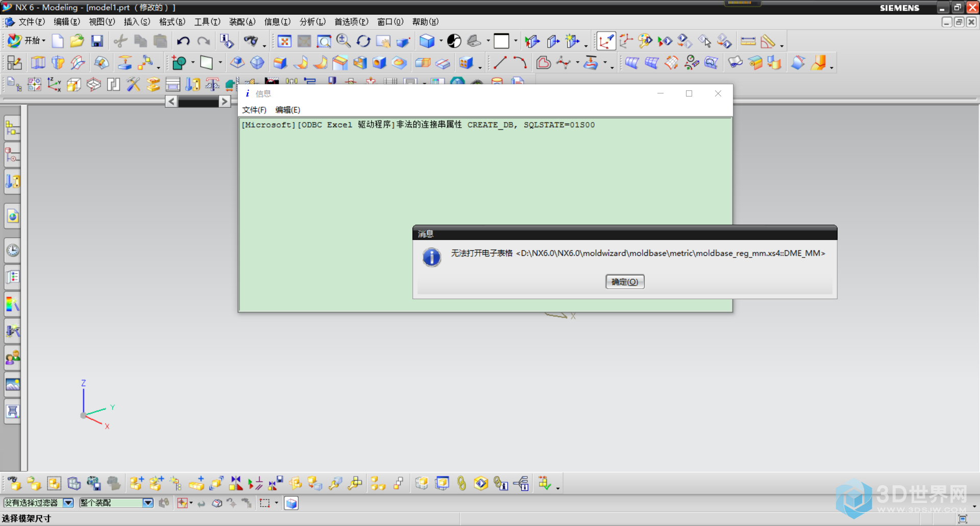The height and width of the screenshot is (526, 980).
Task: Click the Mold tools hammer-wrench icon
Action: click(133, 84)
